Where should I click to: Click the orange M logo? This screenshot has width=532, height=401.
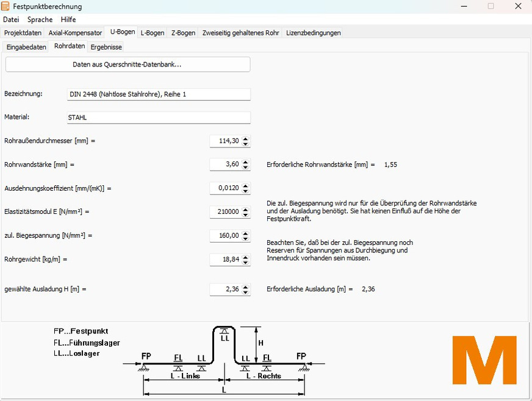pyautogui.click(x=484, y=360)
